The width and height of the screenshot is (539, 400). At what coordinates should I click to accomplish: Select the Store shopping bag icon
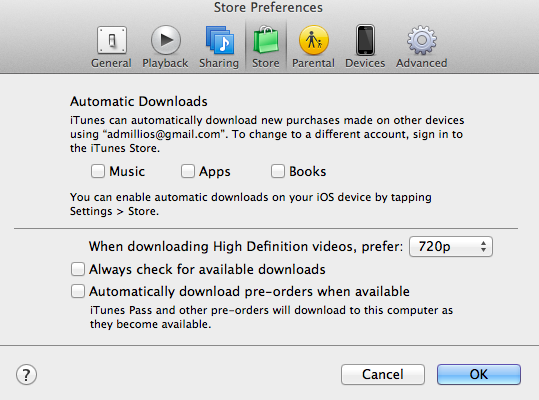point(266,40)
